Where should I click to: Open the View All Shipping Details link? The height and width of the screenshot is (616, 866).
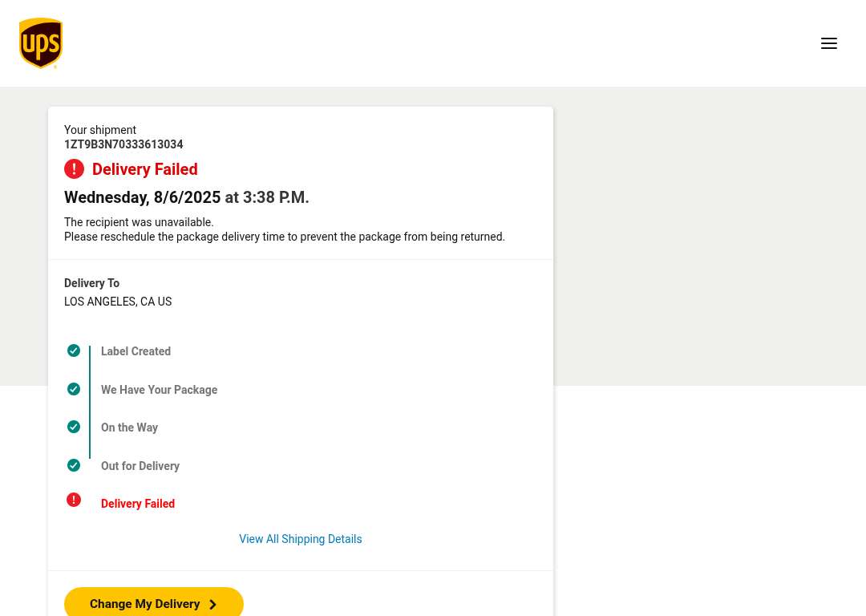[301, 539]
